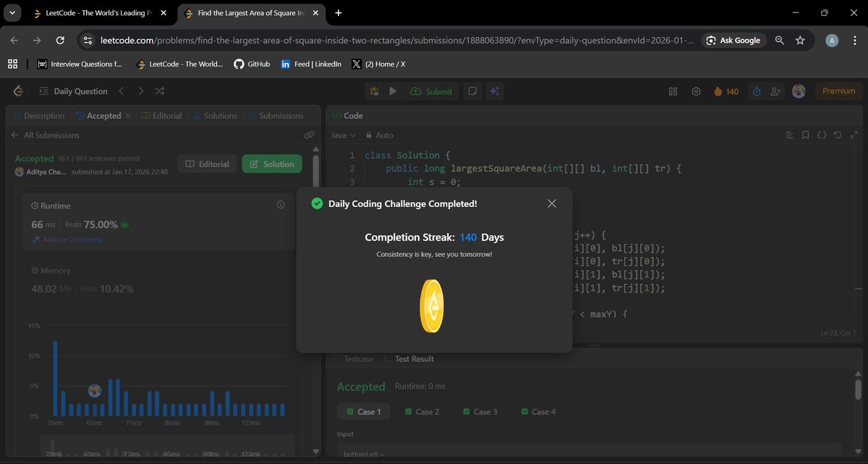Open the user profile avatar menu
Viewport: 868px width, 464px height.
click(799, 91)
